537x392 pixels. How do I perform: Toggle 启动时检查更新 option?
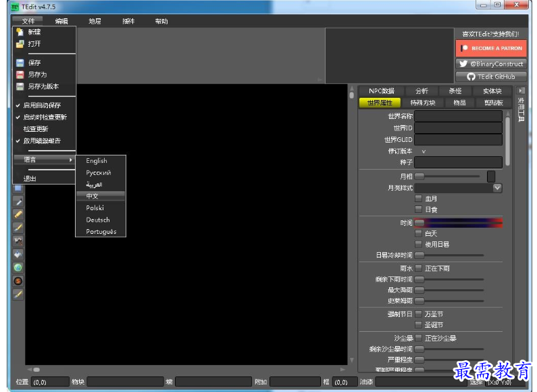(x=44, y=117)
